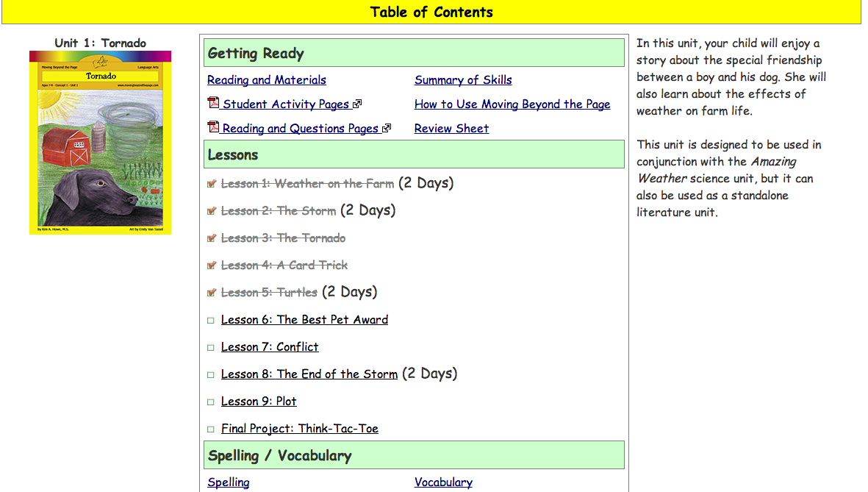Image resolution: width=868 pixels, height=492 pixels.
Task: Go to the Spelling link
Action: pyautogui.click(x=228, y=482)
